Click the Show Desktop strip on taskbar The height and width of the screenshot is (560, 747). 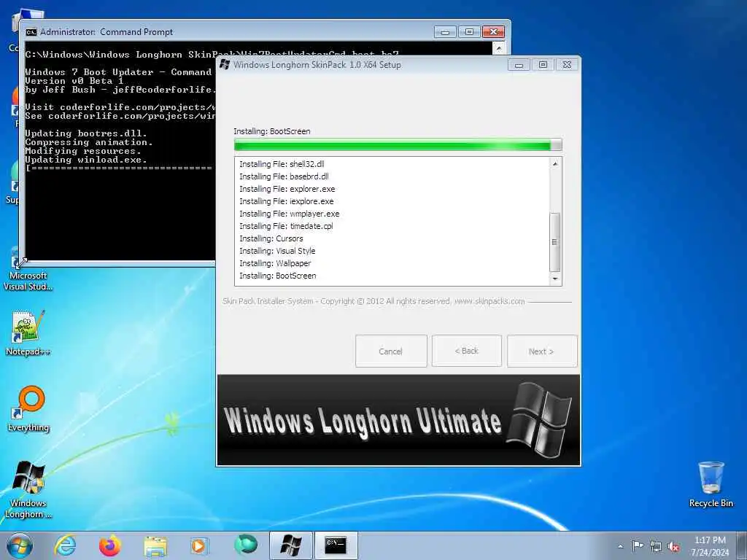tap(742, 545)
